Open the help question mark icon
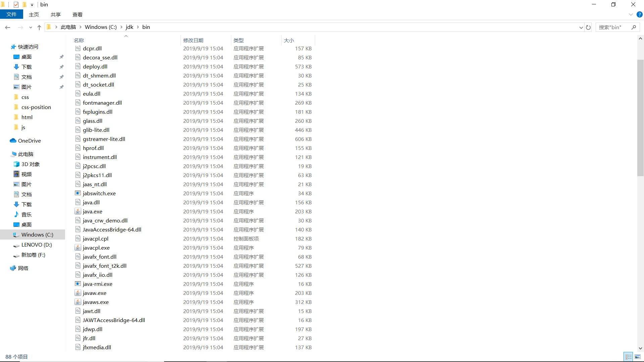The height and width of the screenshot is (362, 644). pos(640,14)
